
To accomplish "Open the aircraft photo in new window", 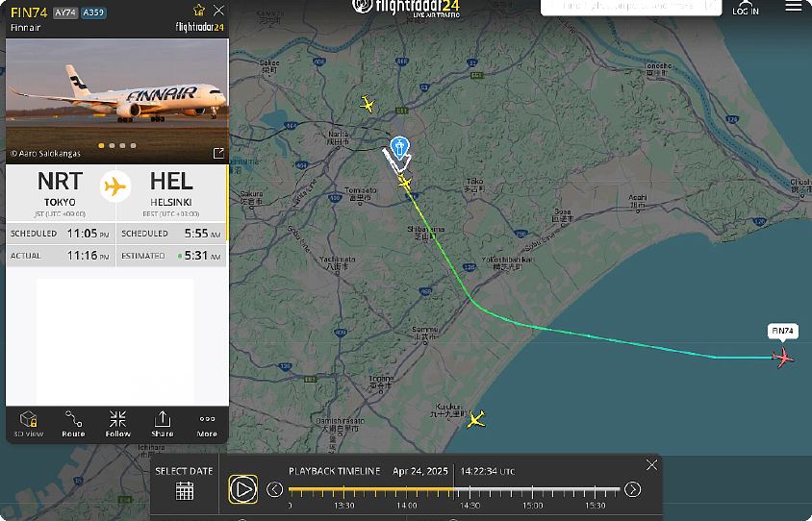I will coord(218,153).
